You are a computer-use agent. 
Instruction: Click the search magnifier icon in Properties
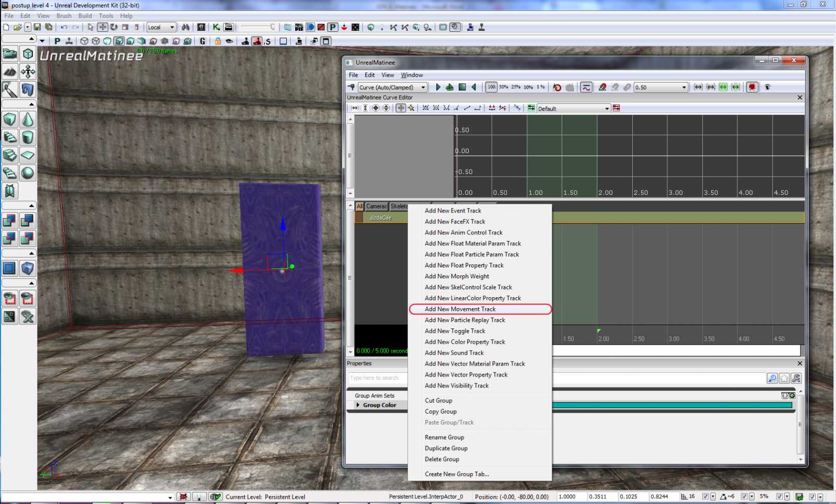[x=772, y=378]
